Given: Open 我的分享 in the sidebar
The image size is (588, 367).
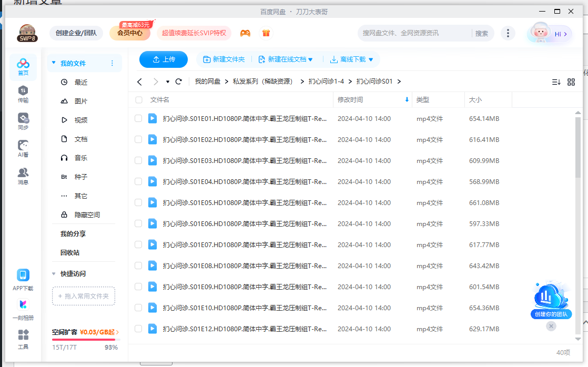Looking at the screenshot, I should pyautogui.click(x=73, y=234).
